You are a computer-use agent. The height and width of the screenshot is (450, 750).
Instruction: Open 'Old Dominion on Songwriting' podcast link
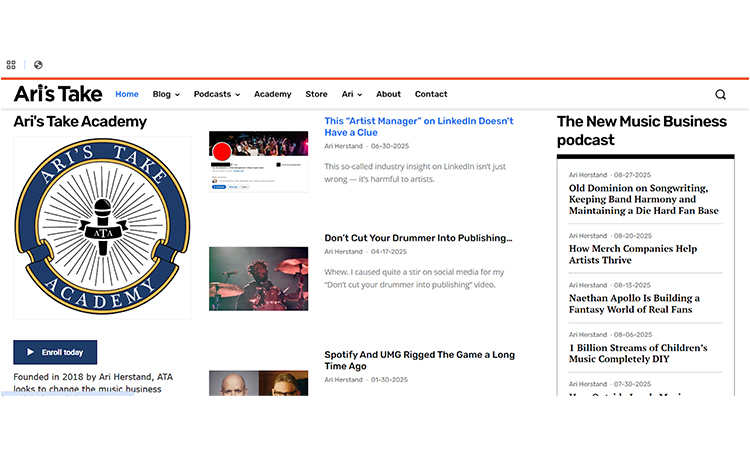(x=643, y=199)
